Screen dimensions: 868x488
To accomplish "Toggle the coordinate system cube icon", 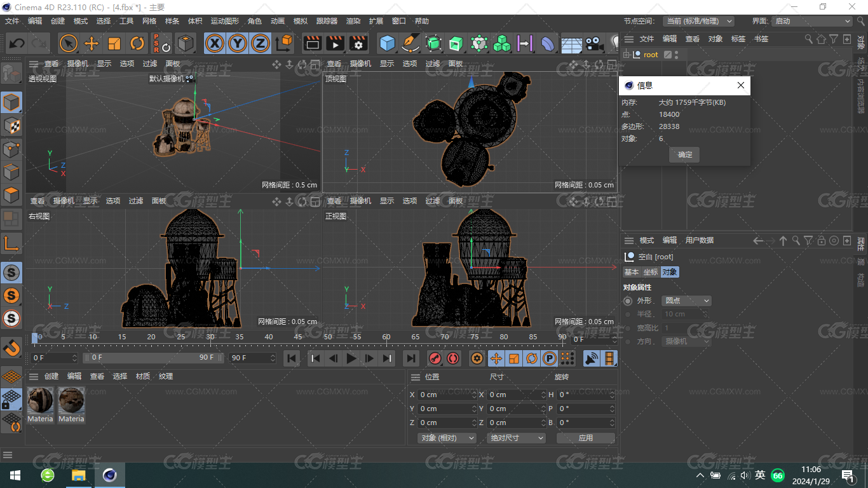I will [x=285, y=43].
